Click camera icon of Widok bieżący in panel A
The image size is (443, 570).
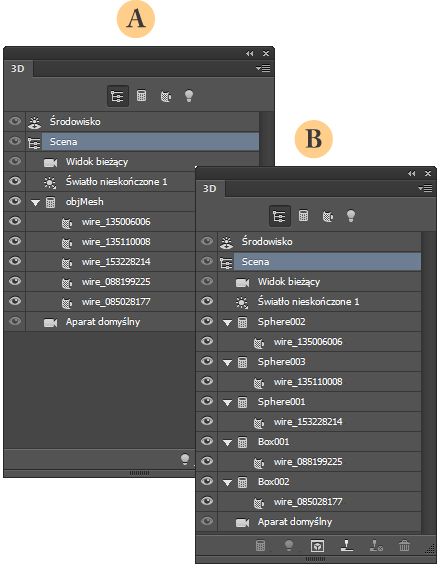pos(51,162)
